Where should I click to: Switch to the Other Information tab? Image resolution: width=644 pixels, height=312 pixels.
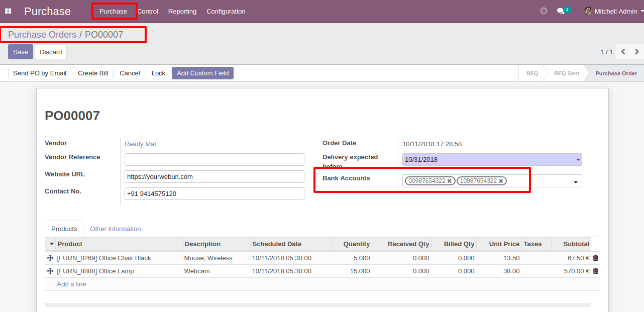tap(116, 229)
